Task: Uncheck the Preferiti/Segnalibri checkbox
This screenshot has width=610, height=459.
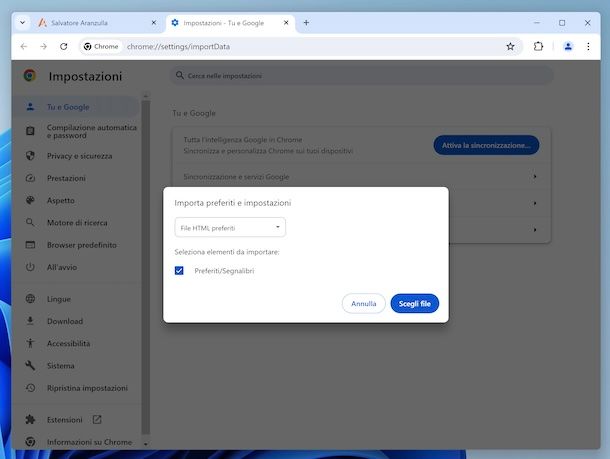Action: pos(179,270)
